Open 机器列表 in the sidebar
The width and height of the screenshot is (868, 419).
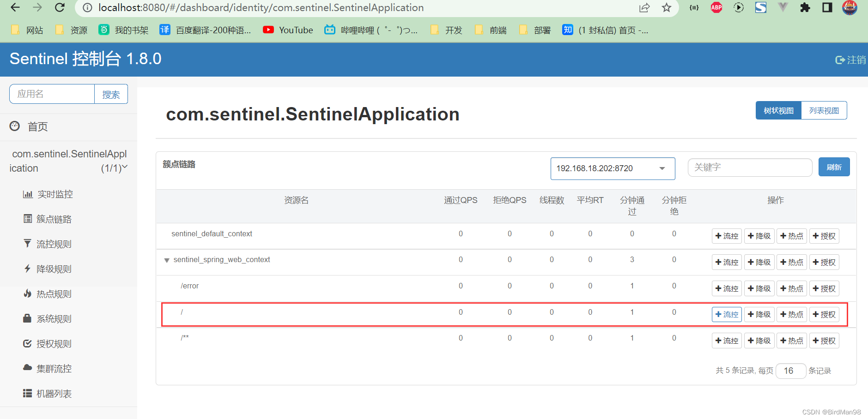pyautogui.click(x=48, y=394)
